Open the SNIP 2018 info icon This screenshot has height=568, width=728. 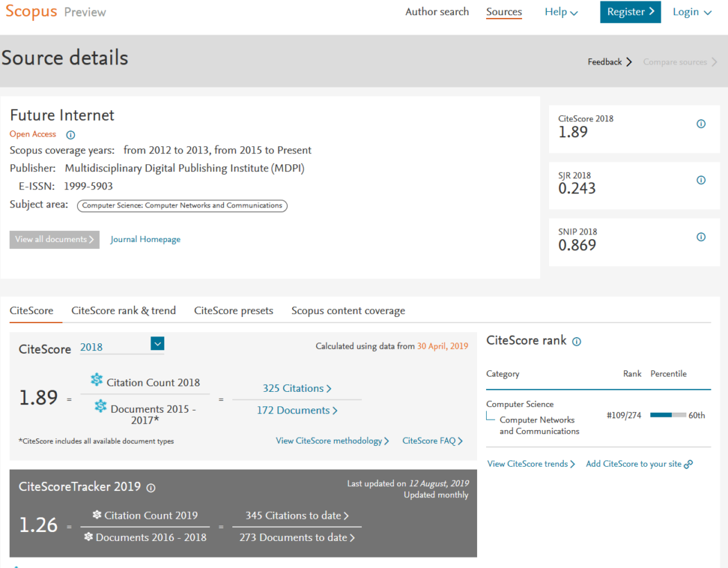tap(701, 236)
